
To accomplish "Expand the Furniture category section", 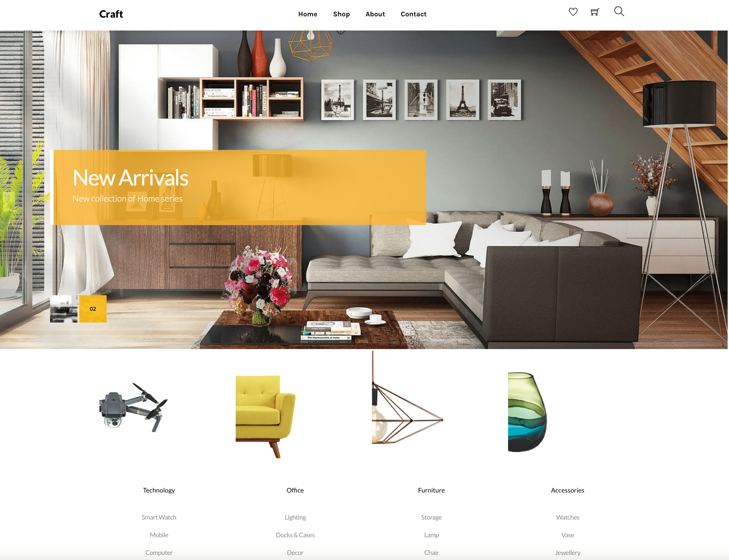I will (431, 490).
